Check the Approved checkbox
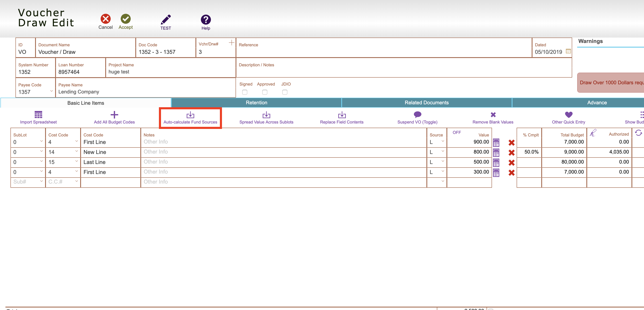 coord(265,92)
